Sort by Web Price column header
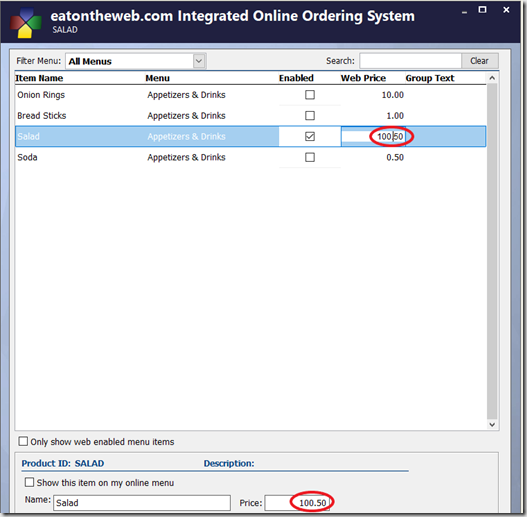This screenshot has height=517, width=527. 363,78
